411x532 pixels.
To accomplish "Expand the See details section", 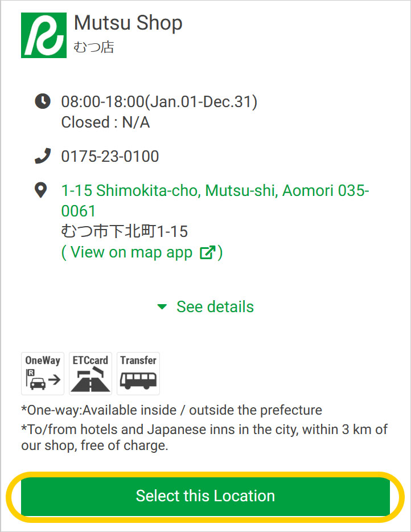I will click(x=215, y=307).
